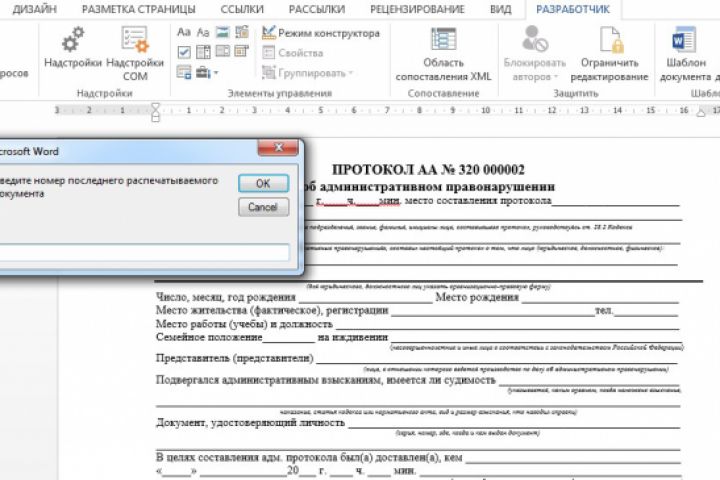720x480 pixels.
Task: Open Область сопоставления XML pane
Action: [443, 54]
